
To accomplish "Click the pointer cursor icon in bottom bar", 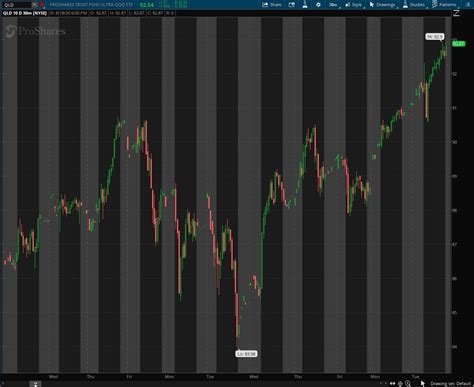I will pyautogui.click(x=423, y=384).
